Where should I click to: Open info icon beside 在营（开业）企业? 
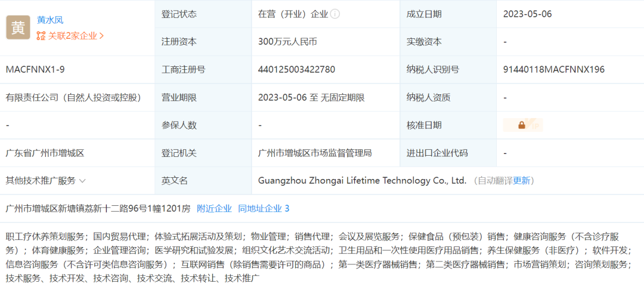335,14
